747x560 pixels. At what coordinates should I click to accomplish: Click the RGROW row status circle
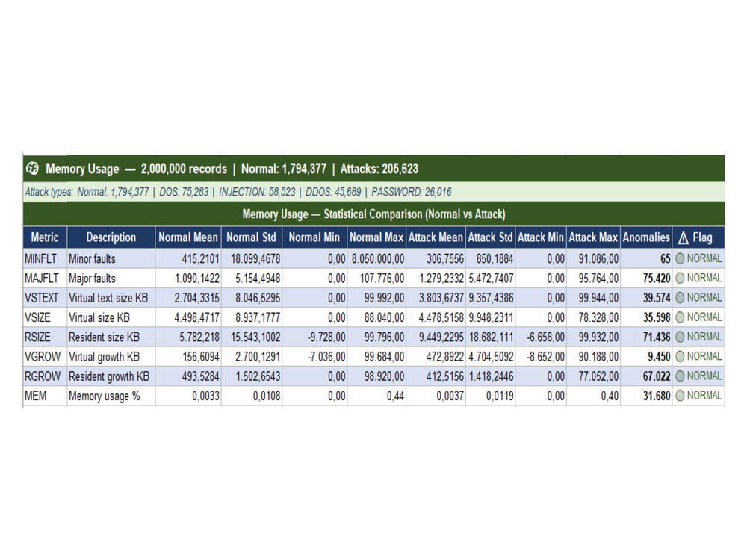(x=680, y=376)
